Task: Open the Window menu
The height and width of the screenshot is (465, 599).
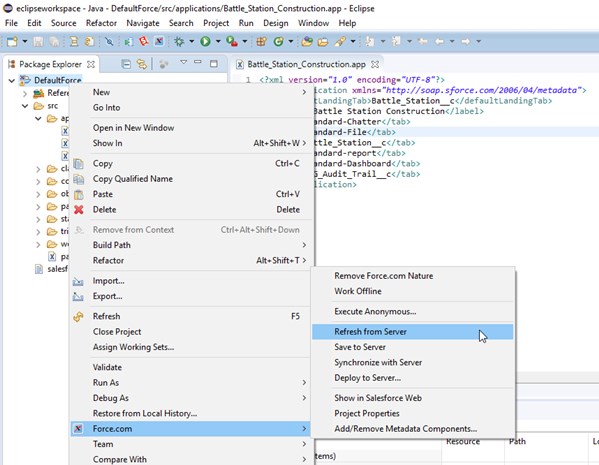Action: pos(314,23)
